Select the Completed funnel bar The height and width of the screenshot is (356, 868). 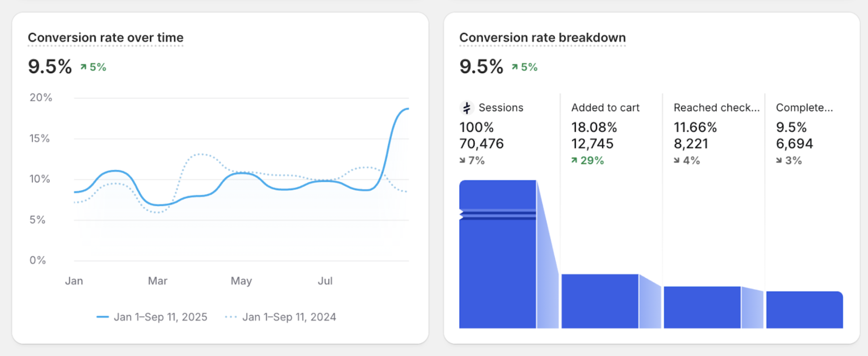(804, 310)
